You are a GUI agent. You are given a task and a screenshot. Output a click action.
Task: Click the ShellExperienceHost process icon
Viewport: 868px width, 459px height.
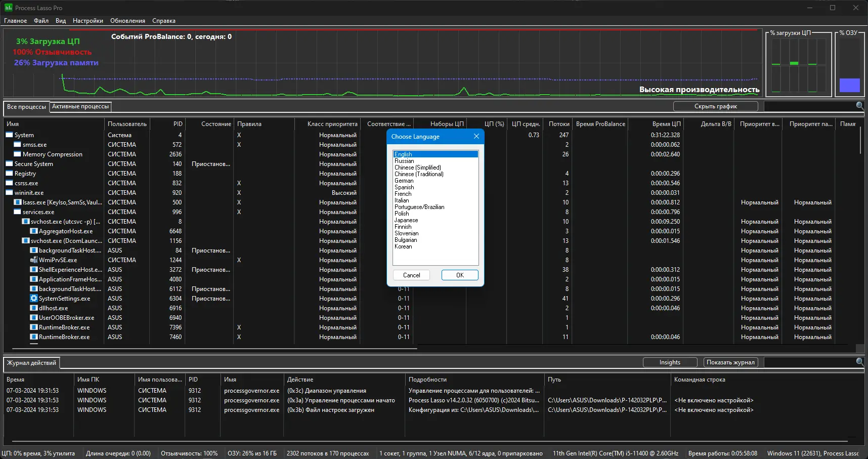[34, 270]
